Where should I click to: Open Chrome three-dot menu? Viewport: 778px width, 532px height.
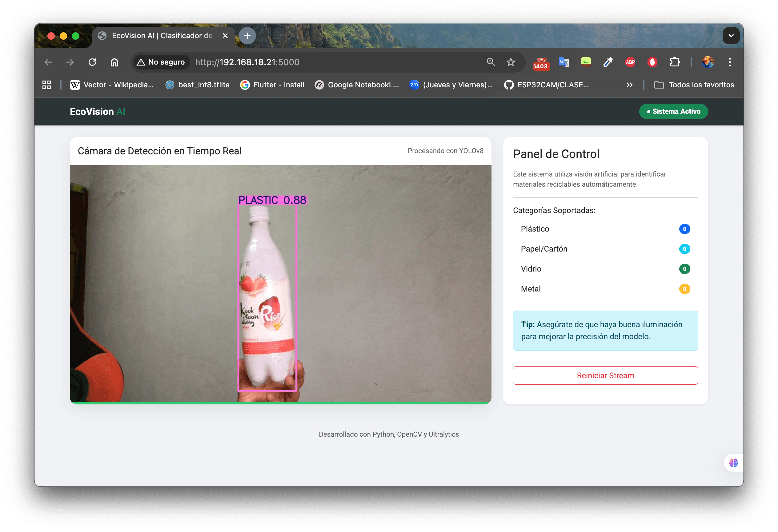click(730, 62)
